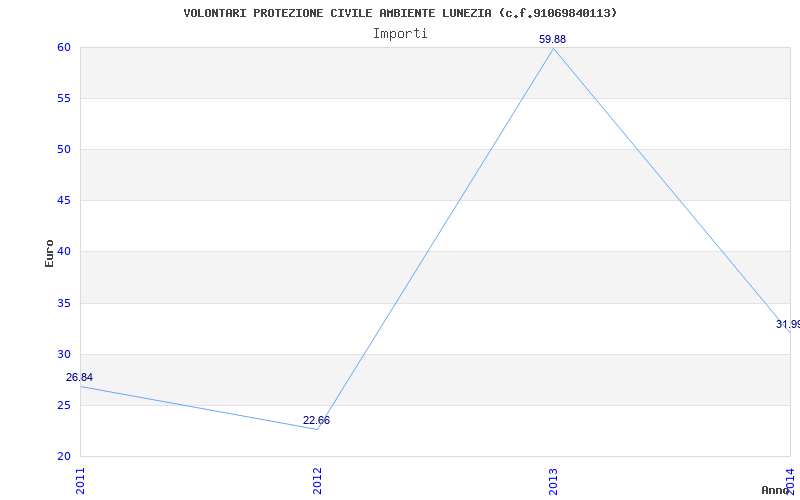The image size is (800, 500).
Task: Click the 30 y-axis tick label
Action: tap(63, 355)
